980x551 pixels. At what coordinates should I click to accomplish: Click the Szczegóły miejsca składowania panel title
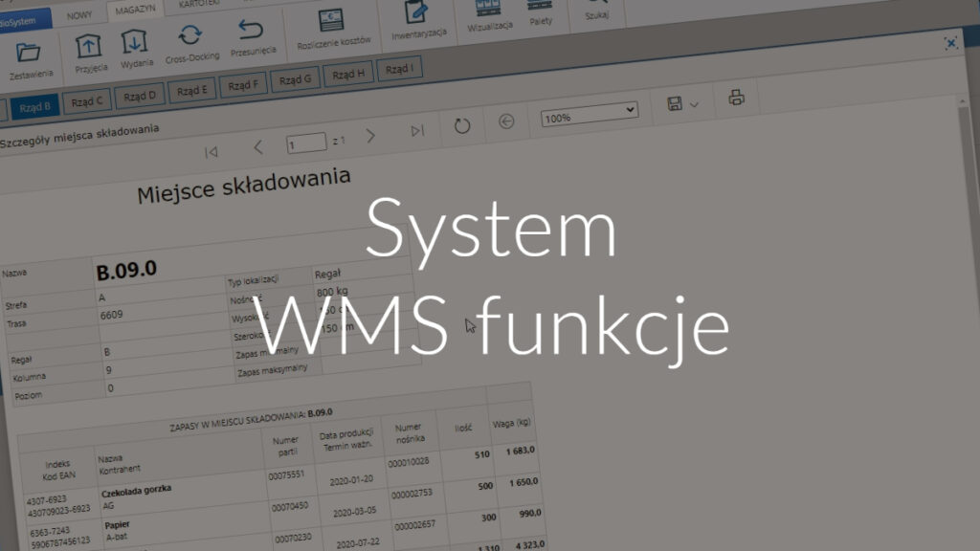[79, 136]
